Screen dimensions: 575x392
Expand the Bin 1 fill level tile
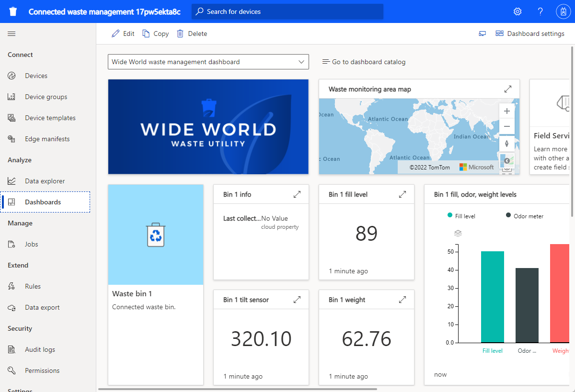pos(402,194)
